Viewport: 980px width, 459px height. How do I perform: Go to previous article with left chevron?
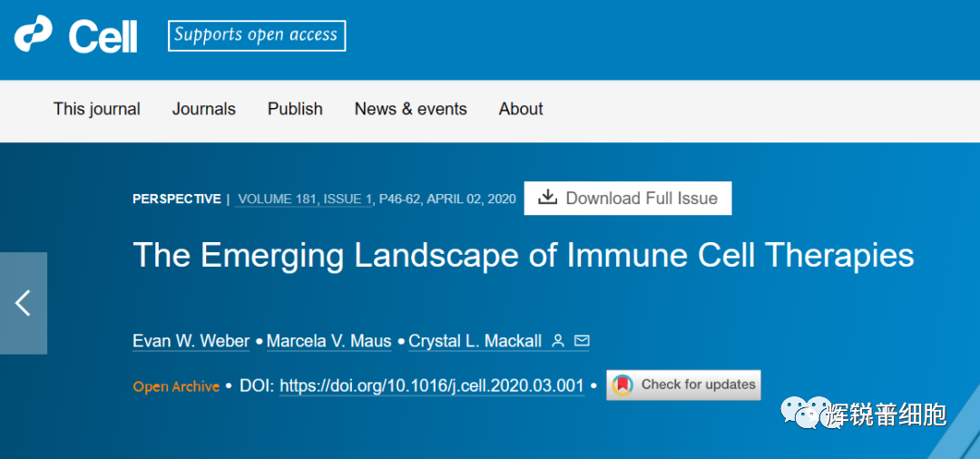[23, 303]
